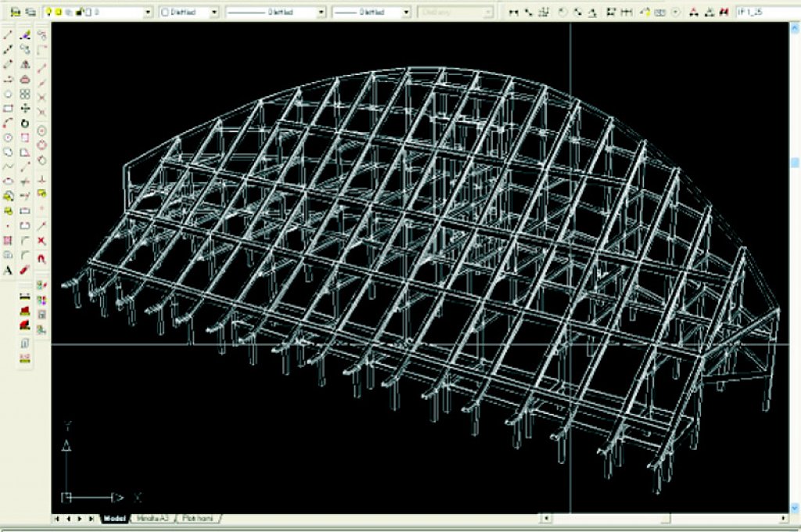Select the Rectangle draw tool
The width and height of the screenshot is (801, 532).
click(x=8, y=109)
